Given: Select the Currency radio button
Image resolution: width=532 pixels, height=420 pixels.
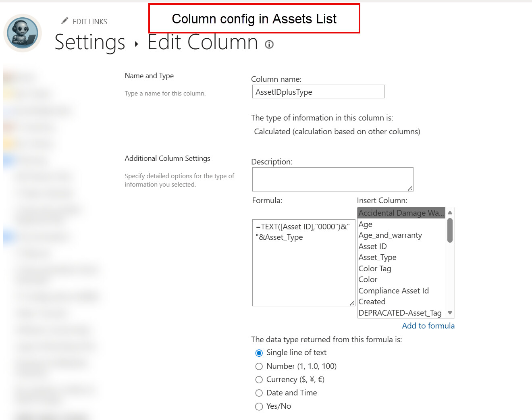Looking at the screenshot, I should click(259, 380).
